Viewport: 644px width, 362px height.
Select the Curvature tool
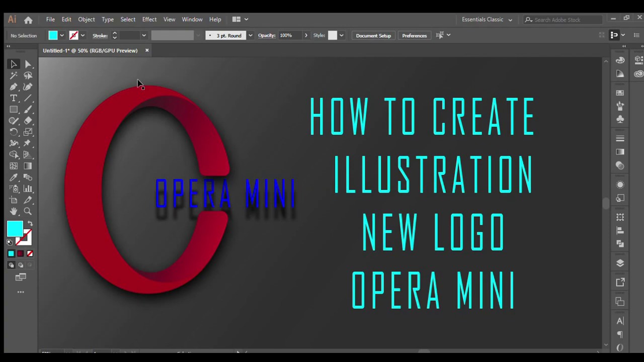tap(28, 87)
